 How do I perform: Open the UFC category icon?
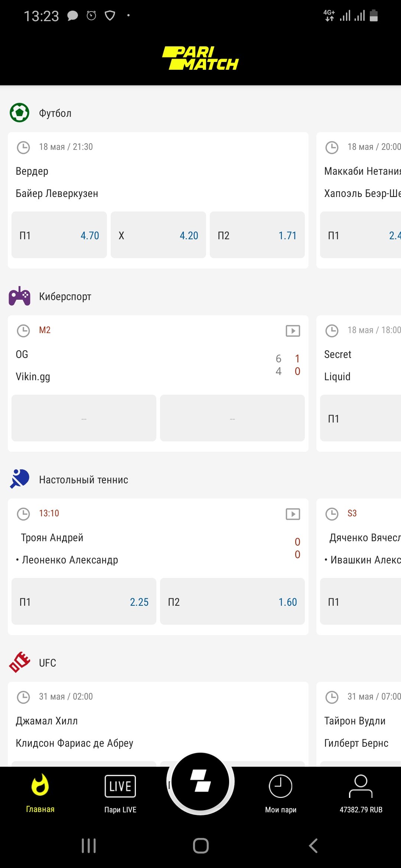tap(19, 662)
